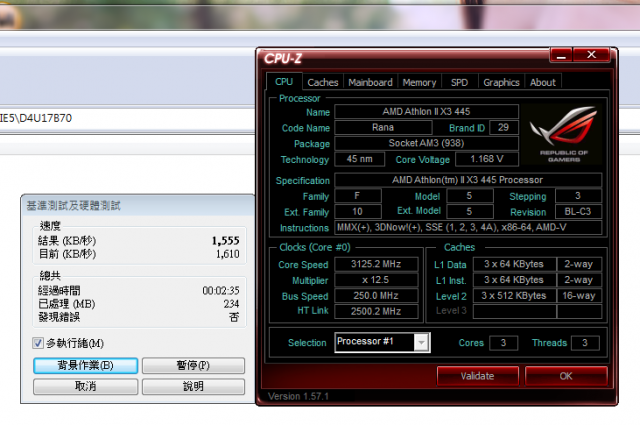Click the Multiplier value x 12.5

pos(376,280)
